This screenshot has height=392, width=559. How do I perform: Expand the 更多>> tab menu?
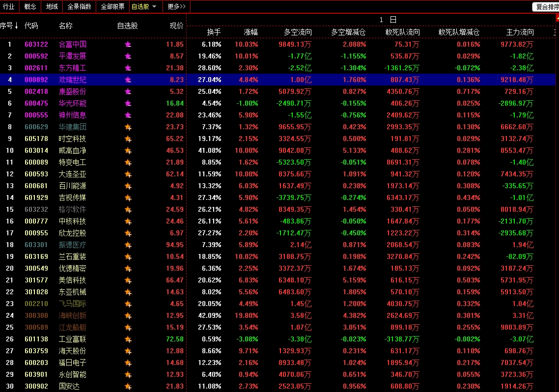(176, 6)
